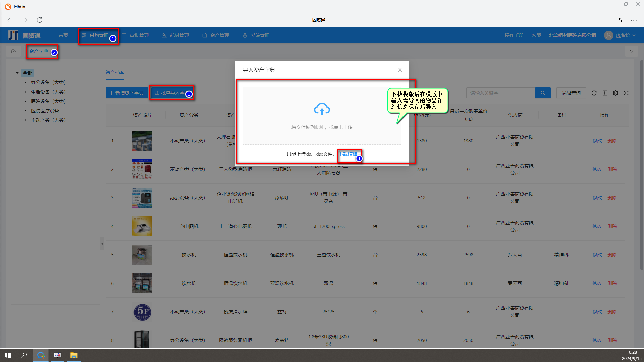Open thumbnail of 楼层指示牌 5F
Screen dimensions: 644x362
click(142, 312)
